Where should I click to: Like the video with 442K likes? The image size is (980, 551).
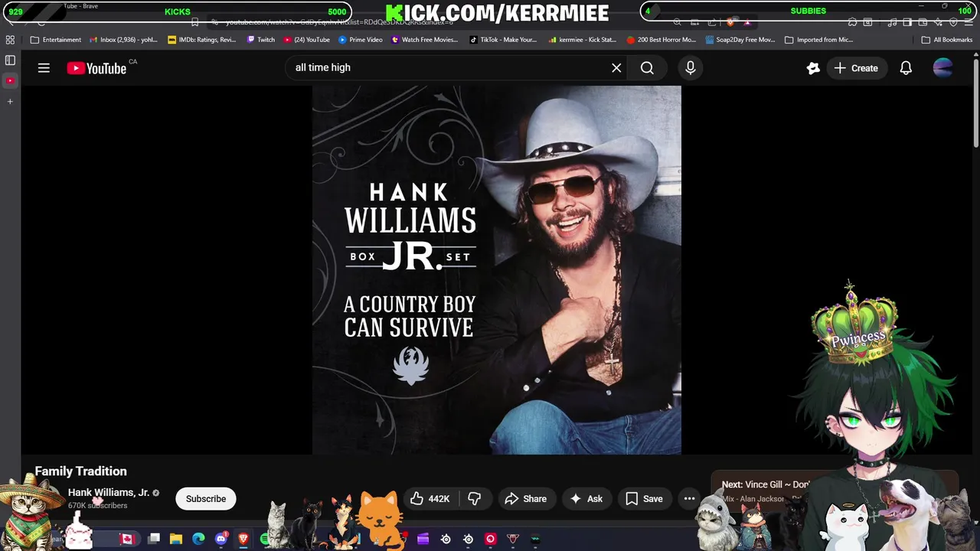pos(430,499)
